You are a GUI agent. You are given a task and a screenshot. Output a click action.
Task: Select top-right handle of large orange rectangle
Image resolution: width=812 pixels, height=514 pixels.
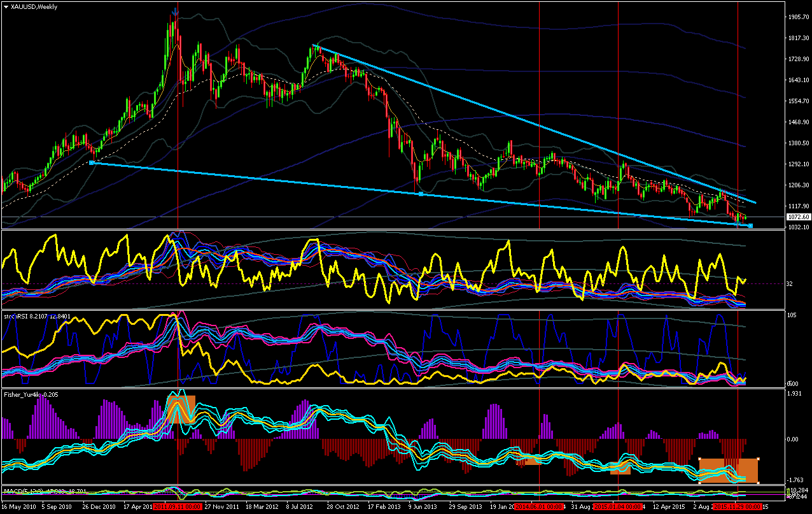tap(759, 459)
